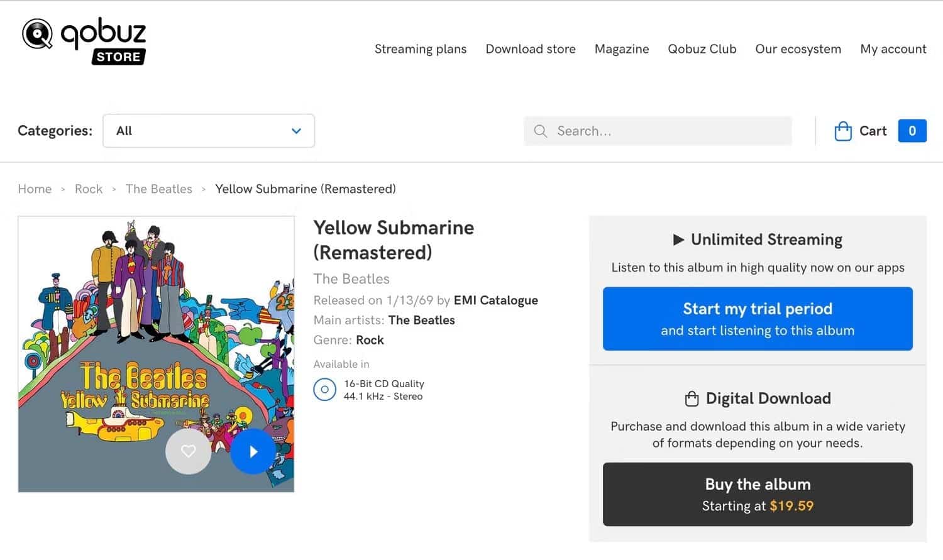Open Our ecosystem page
The image size is (943, 560).
click(798, 49)
